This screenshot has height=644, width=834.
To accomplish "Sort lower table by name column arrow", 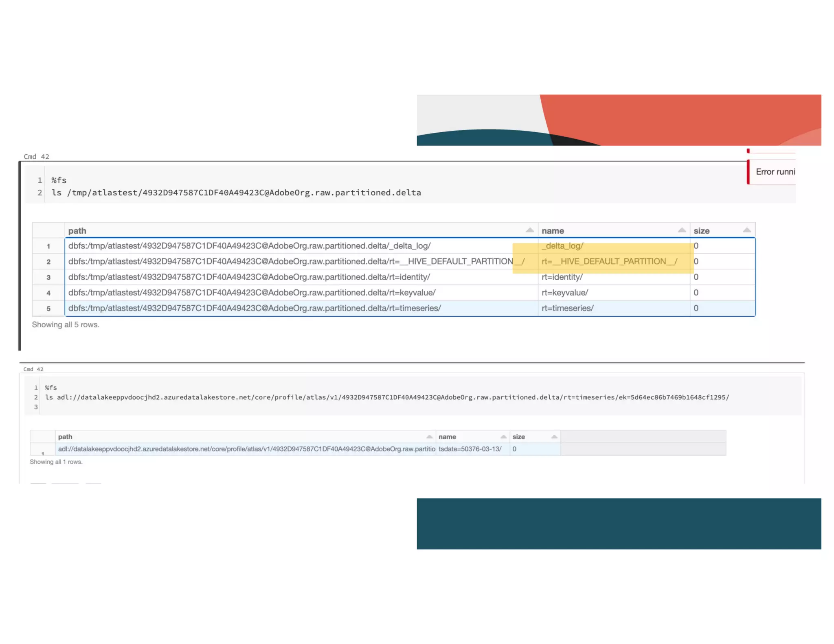I will point(503,437).
